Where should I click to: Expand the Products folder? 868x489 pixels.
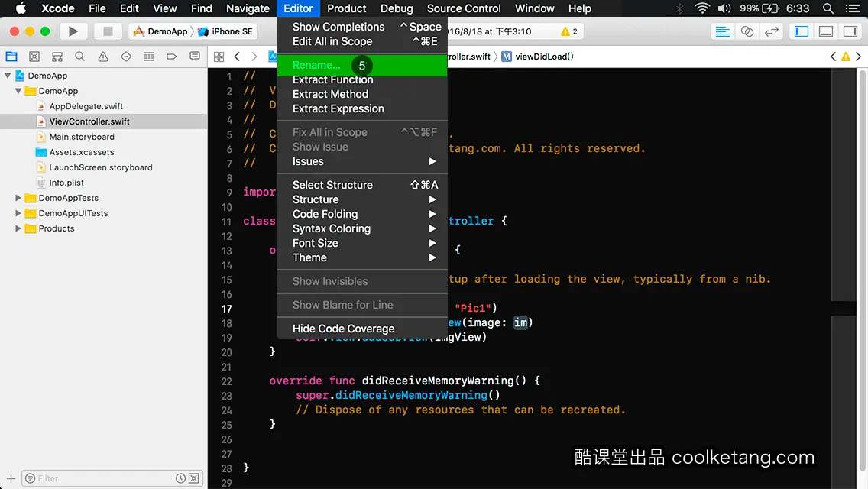18,228
